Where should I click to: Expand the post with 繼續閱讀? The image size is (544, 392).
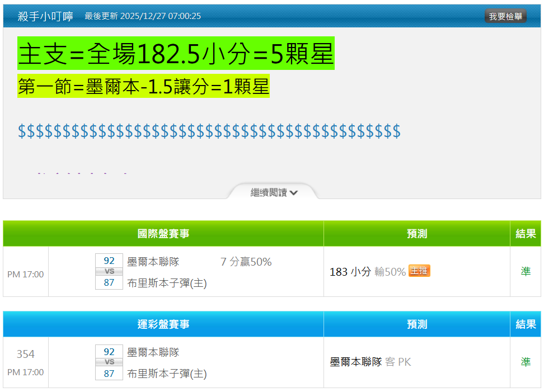click(x=274, y=192)
